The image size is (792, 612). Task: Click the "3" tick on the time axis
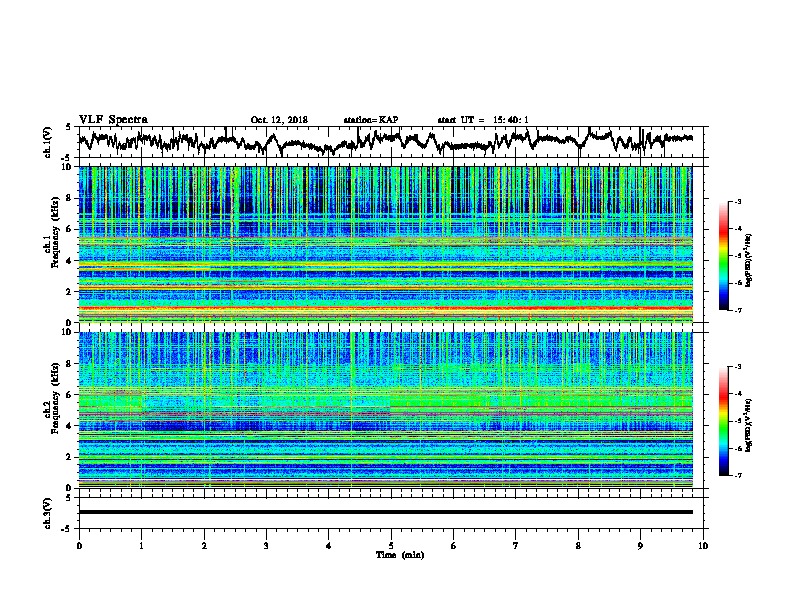pos(266,546)
